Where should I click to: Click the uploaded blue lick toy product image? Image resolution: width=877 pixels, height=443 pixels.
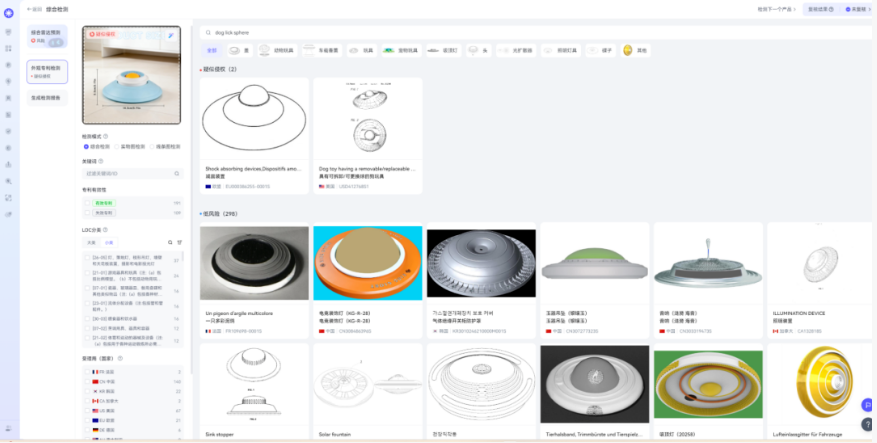pyautogui.click(x=131, y=75)
